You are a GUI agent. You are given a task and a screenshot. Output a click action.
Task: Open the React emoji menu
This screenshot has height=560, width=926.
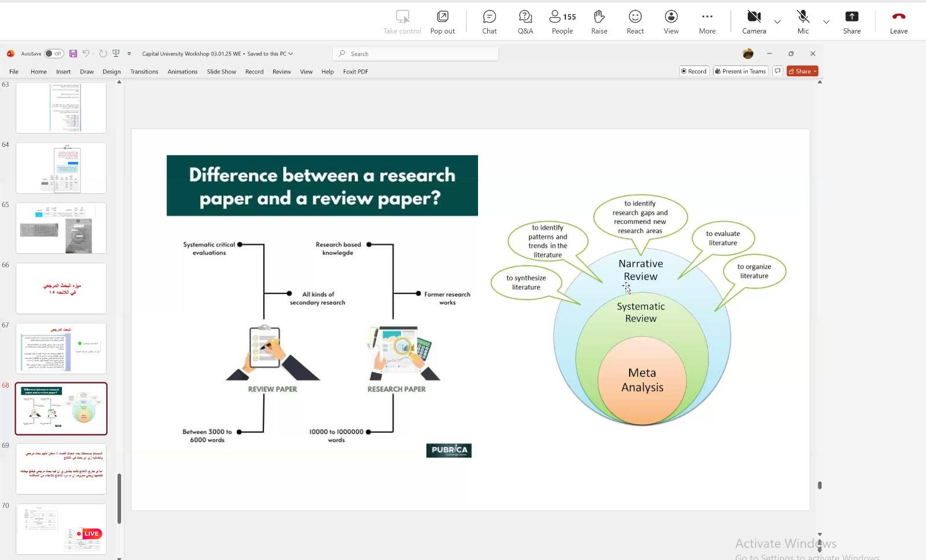coord(635,22)
